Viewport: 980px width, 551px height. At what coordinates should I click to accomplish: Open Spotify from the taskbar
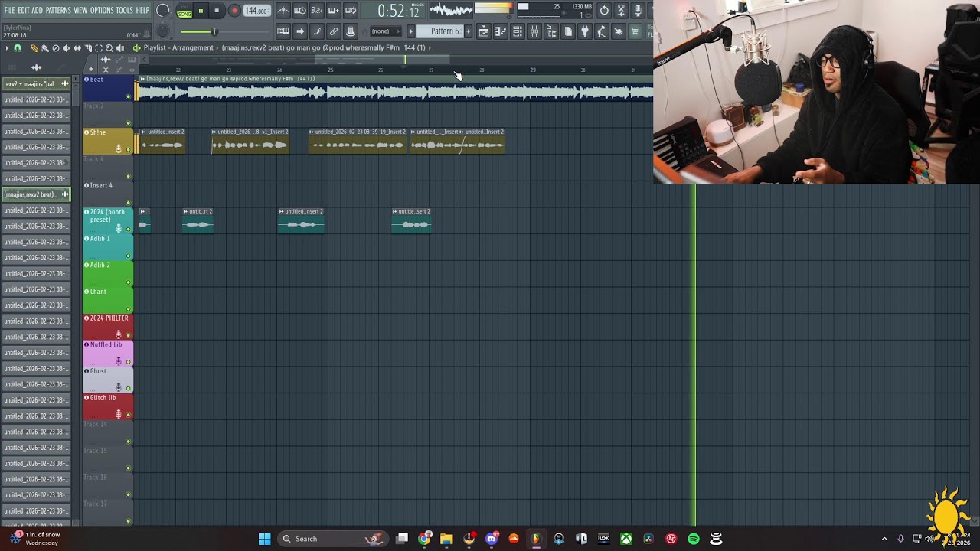694,539
